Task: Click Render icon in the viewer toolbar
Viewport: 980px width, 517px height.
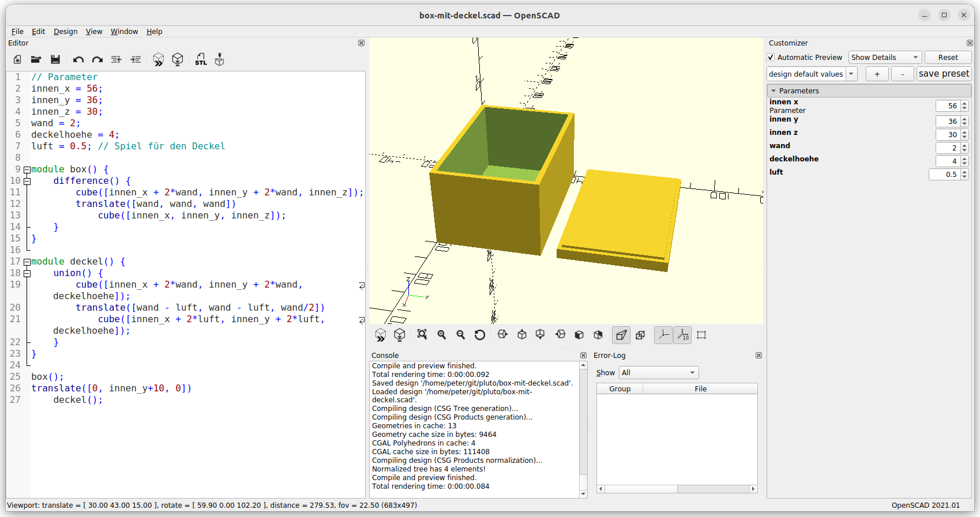Action: click(400, 335)
